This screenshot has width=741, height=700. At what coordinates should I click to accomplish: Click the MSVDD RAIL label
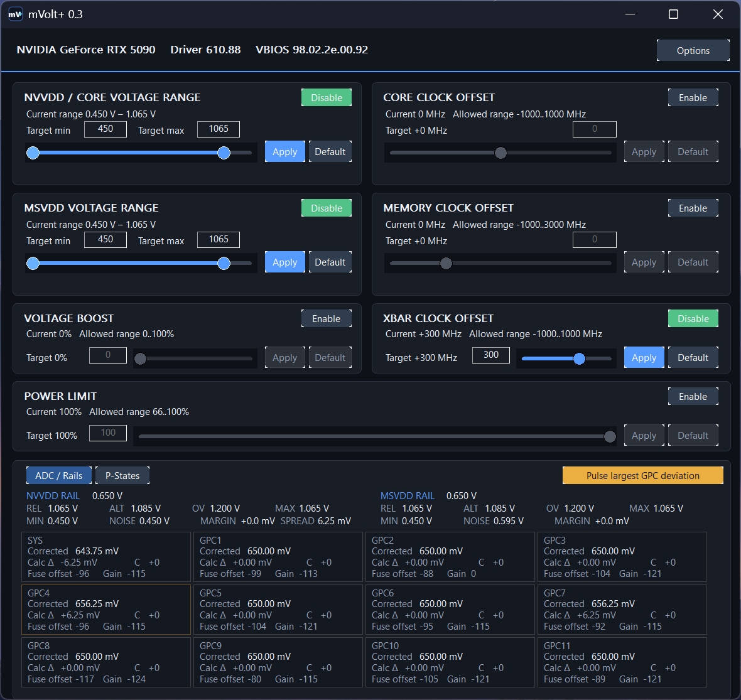pos(408,495)
